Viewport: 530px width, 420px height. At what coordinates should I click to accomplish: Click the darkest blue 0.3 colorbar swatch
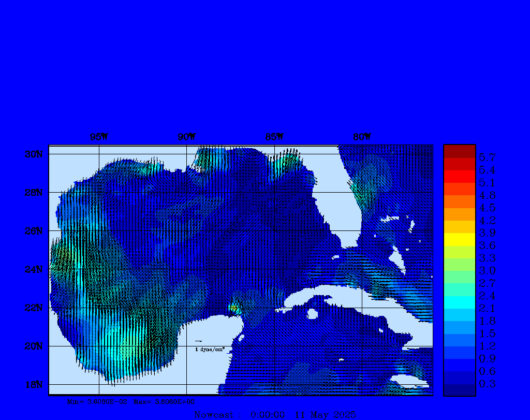pyautogui.click(x=459, y=389)
